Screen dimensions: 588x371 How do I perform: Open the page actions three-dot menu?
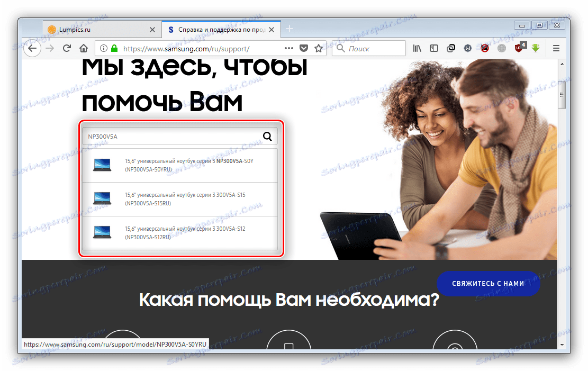click(288, 48)
